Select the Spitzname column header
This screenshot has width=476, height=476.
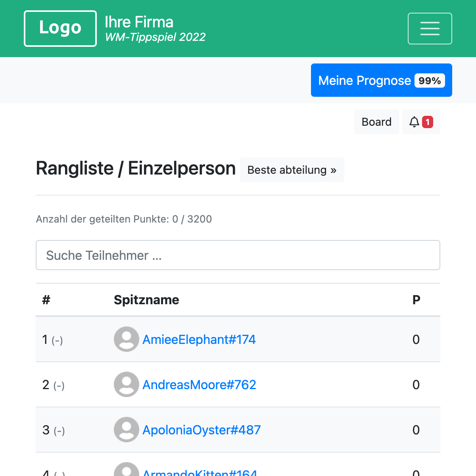146,300
